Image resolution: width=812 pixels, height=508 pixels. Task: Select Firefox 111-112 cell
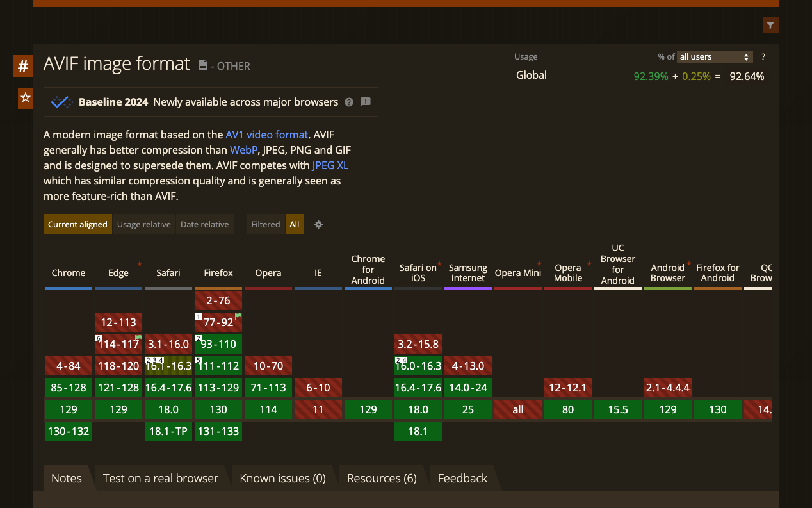click(x=218, y=366)
